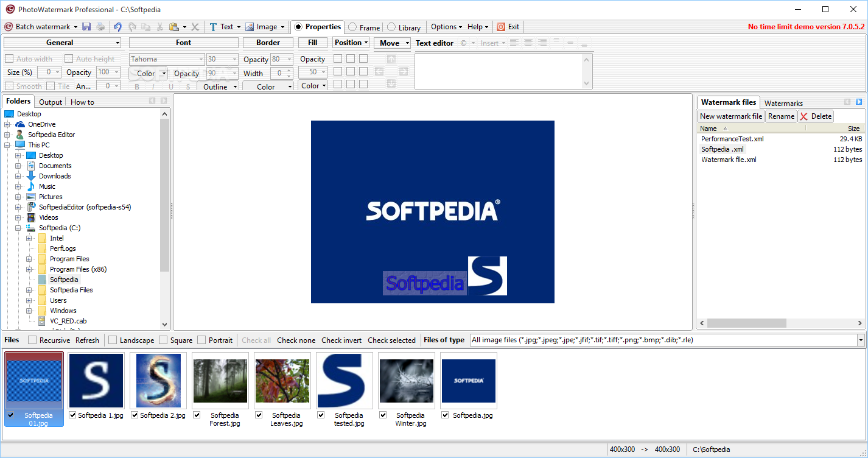Toggle the Square filter checkbox
This screenshot has width=868, height=458.
163,340
